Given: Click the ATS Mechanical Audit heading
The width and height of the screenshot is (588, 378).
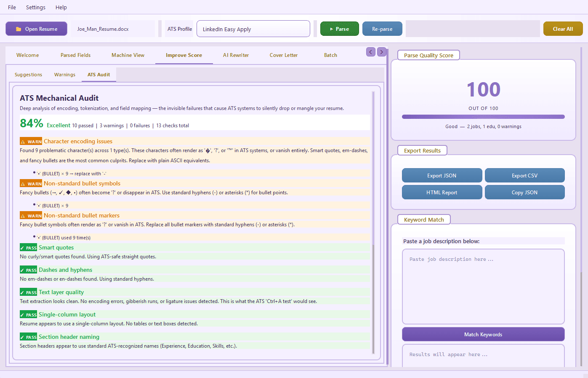Looking at the screenshot, I should tap(59, 98).
